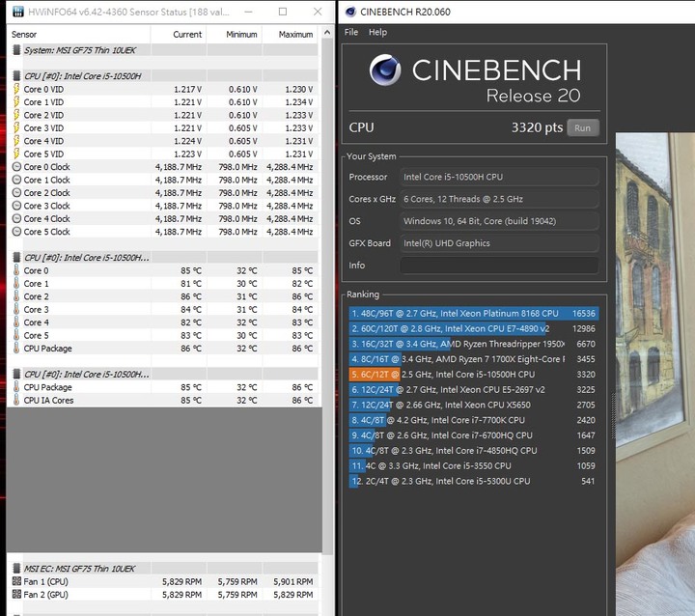
Task: Click the CINEBENCH title bar logo icon
Action: tap(350, 12)
